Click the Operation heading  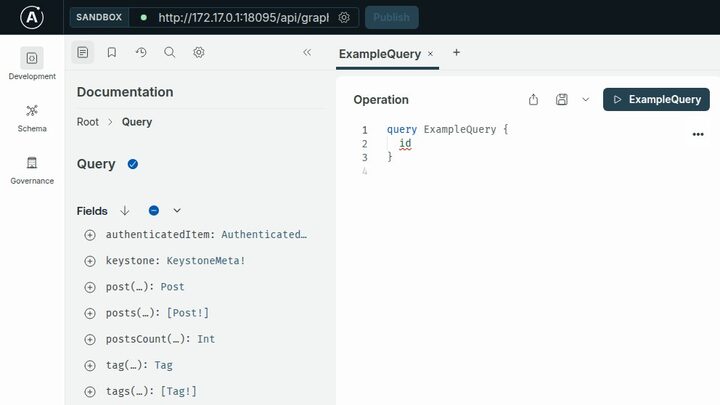click(381, 100)
